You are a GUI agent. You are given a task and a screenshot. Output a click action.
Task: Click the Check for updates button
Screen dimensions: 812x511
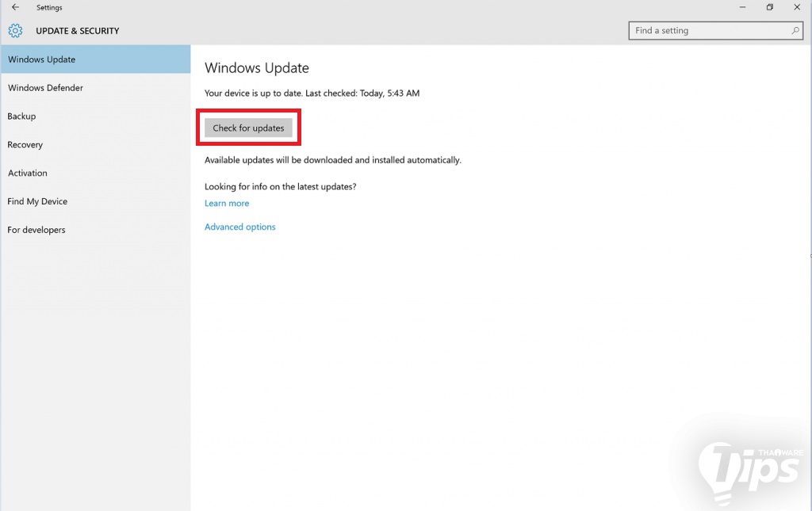(248, 128)
